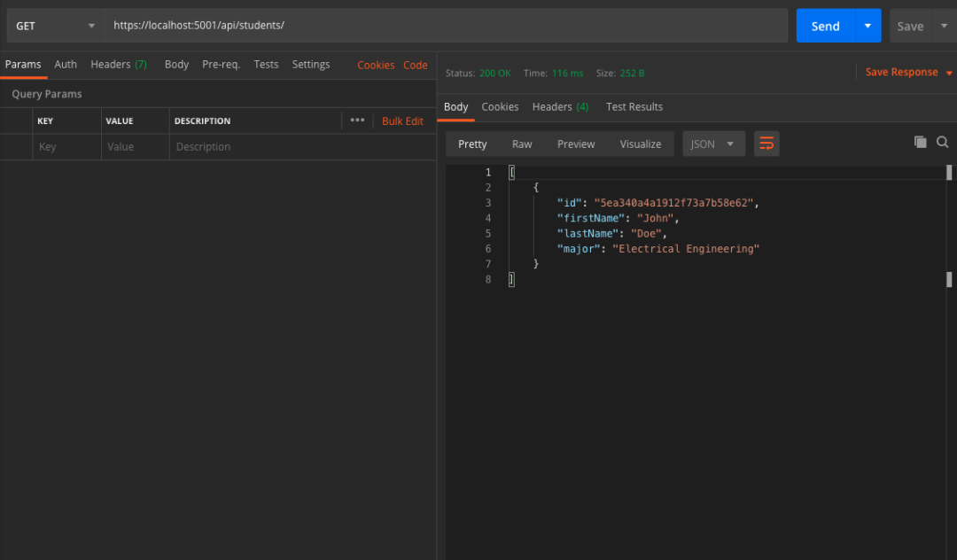The image size is (957, 560).
Task: Open the Test Results tab
Action: (634, 106)
